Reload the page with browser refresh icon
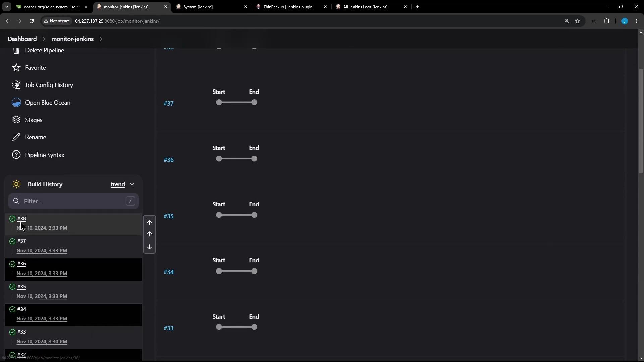The image size is (644, 362). click(x=32, y=21)
